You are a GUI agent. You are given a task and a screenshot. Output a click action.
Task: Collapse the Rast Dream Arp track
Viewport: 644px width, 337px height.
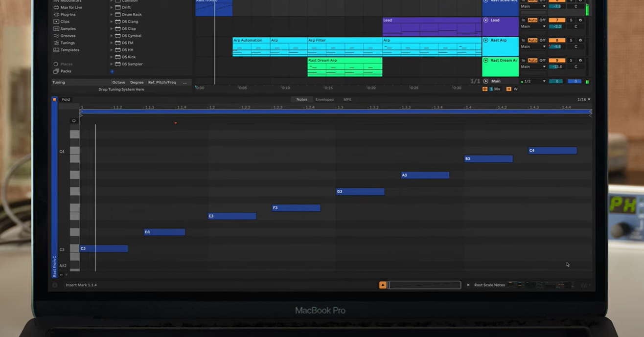(x=486, y=60)
